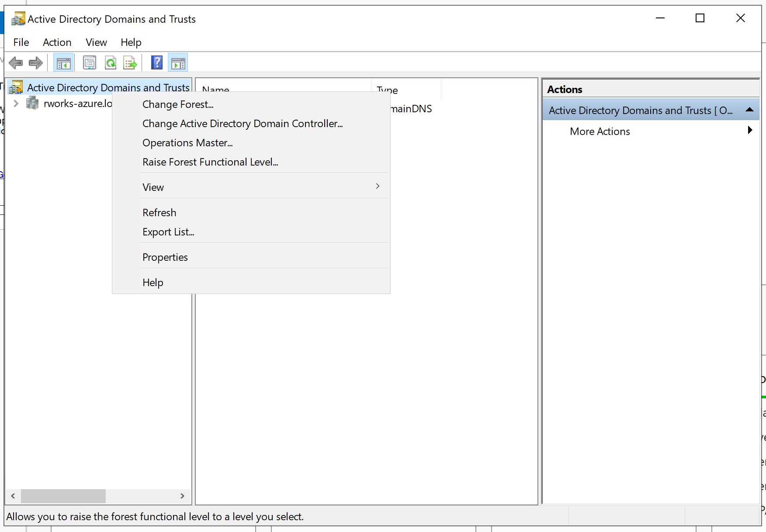Click the Active Directory Domains and Trusts tree icon
This screenshot has height=532, width=766.
[x=16, y=87]
